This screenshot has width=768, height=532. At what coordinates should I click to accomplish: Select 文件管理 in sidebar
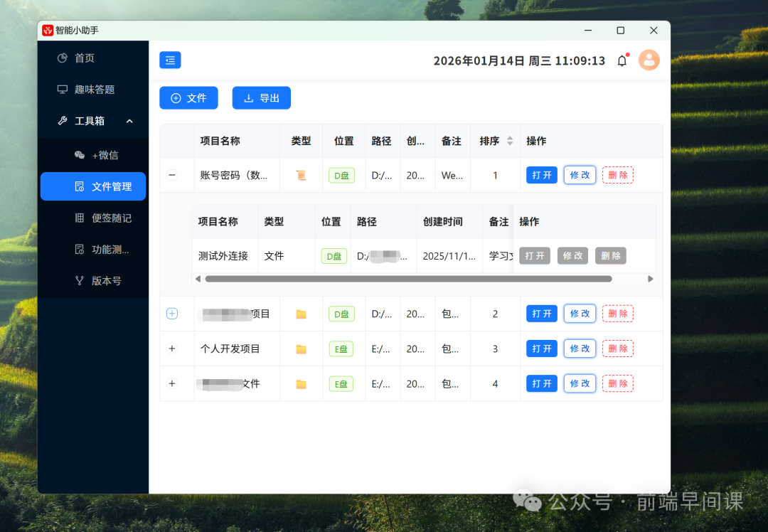[x=93, y=186]
